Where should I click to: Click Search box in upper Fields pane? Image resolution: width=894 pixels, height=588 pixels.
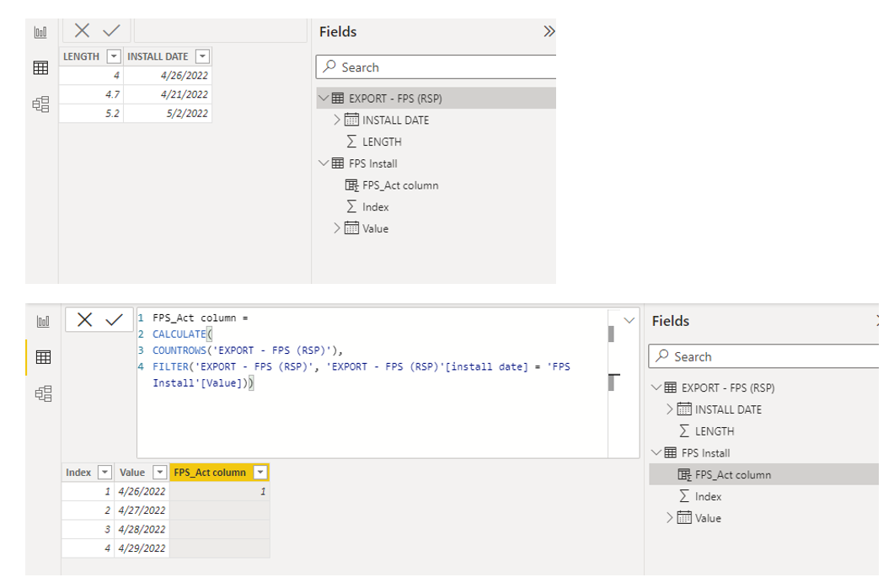[436, 67]
